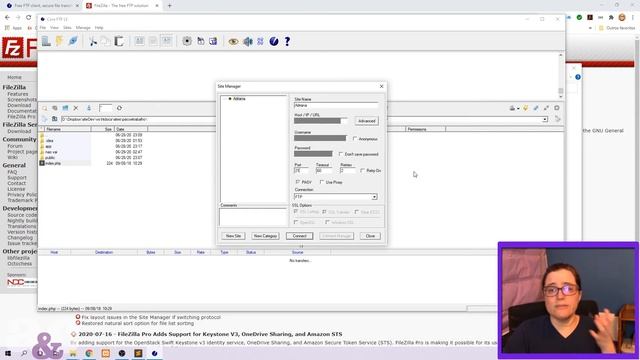Open the local path dropdown arrow

click(x=545, y=119)
